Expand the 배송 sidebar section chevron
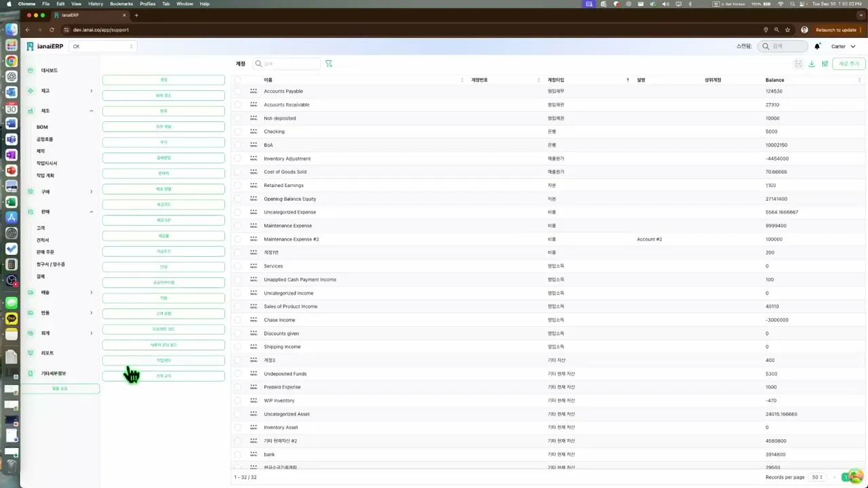This screenshot has width=868, height=488. 92,293
